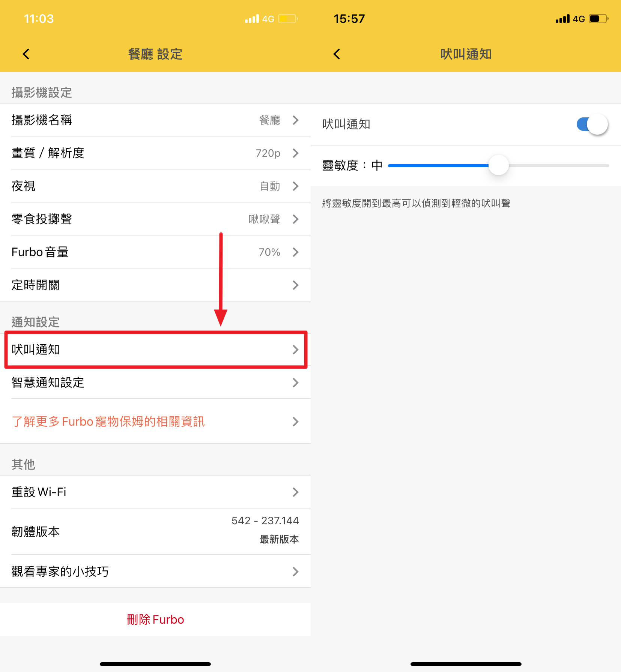
Task: Open the 畫質 / 解析度 setting
Action: coord(155,153)
